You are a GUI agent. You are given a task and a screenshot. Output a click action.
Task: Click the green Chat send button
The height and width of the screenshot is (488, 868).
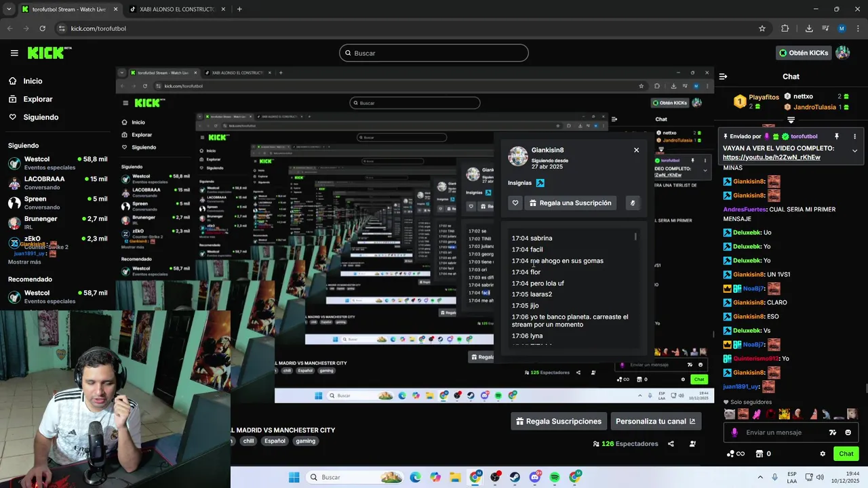tap(846, 453)
